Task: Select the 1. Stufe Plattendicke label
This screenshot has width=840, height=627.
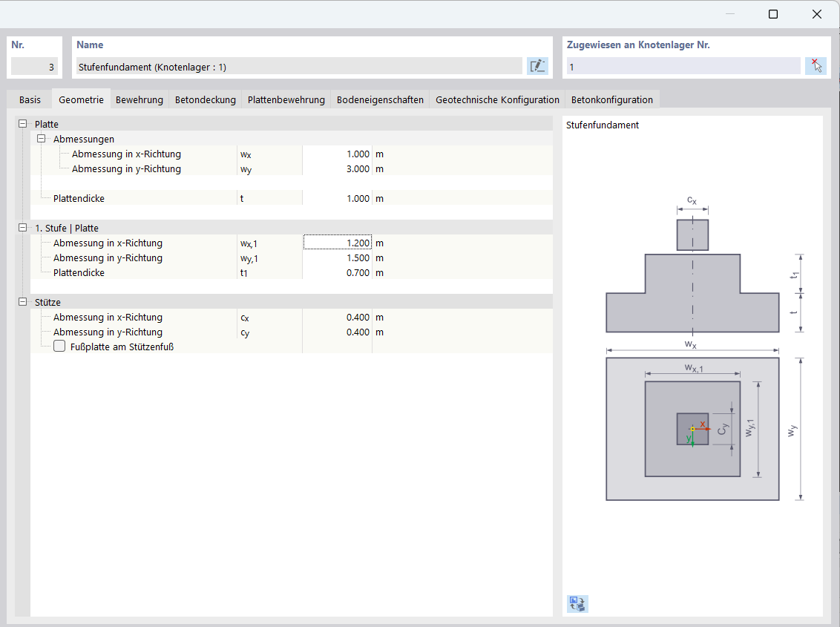Action: [x=79, y=272]
